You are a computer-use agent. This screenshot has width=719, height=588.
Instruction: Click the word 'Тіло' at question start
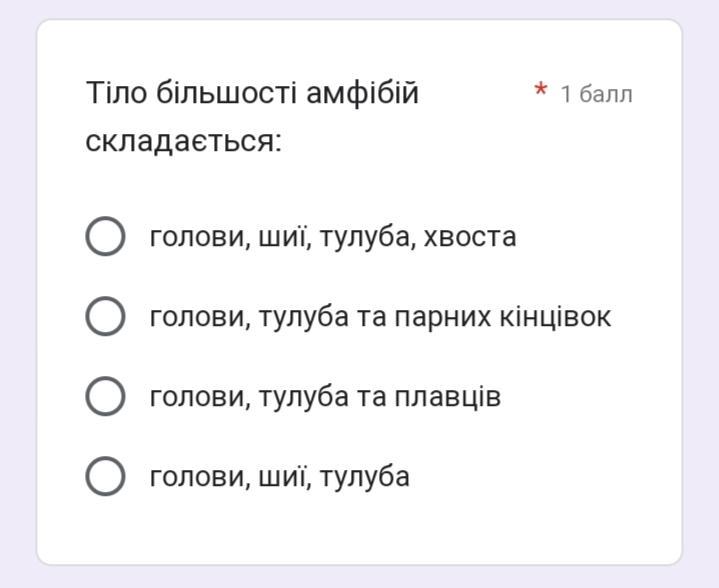click(116, 93)
